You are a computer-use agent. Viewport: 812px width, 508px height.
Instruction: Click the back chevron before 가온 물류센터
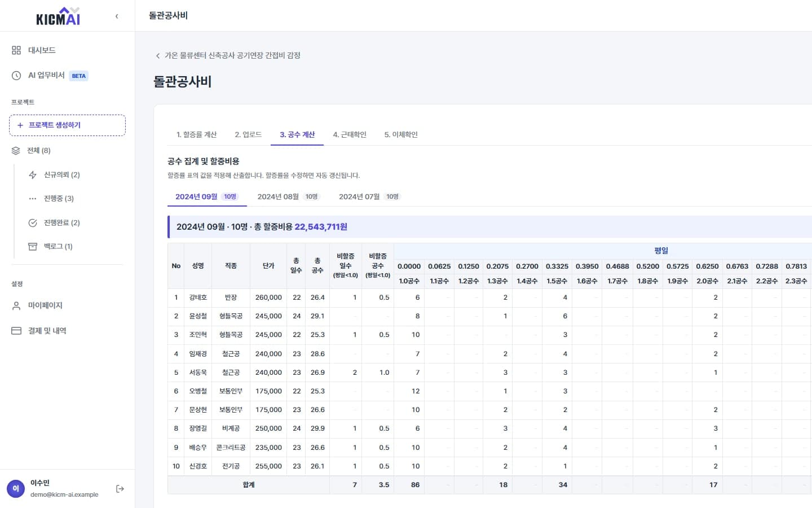158,56
